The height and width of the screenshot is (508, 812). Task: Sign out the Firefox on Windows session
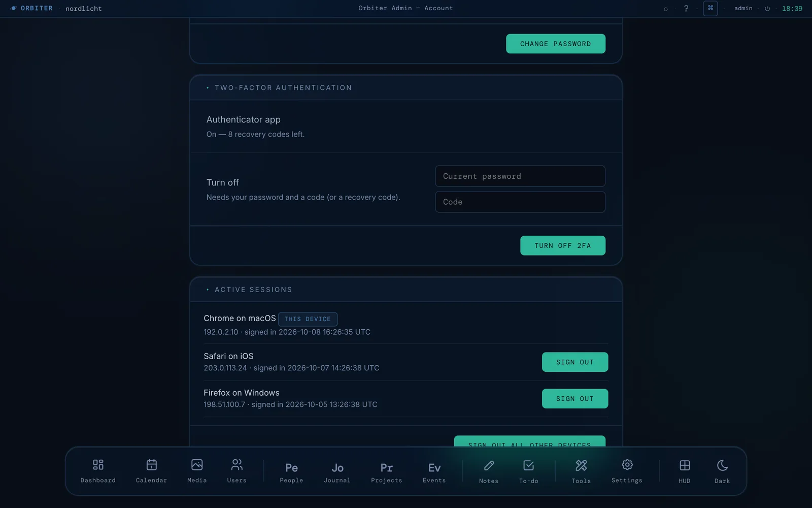click(x=575, y=399)
